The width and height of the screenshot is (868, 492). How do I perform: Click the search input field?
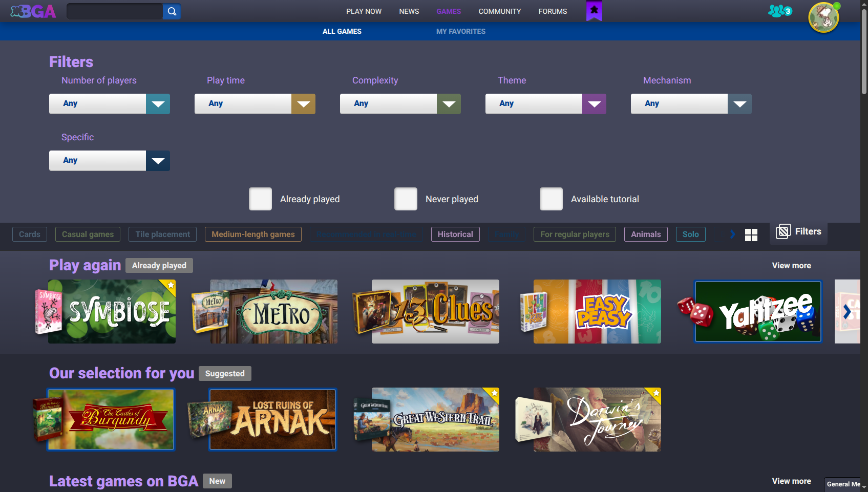pos(115,11)
